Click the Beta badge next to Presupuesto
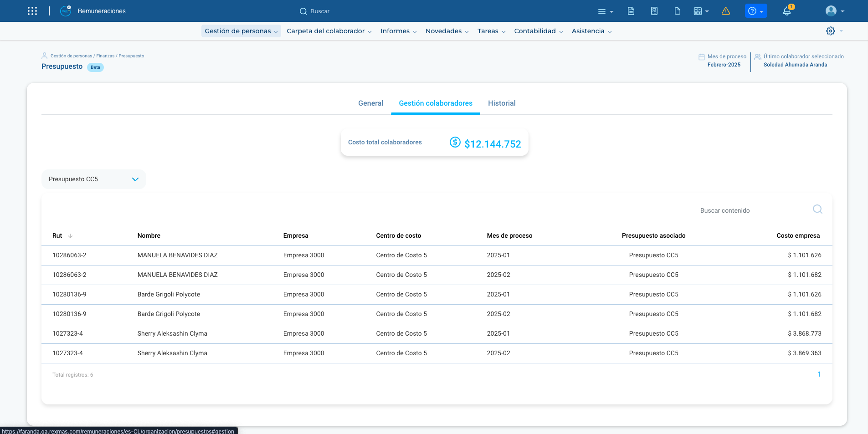The height and width of the screenshot is (434, 868). click(x=95, y=67)
